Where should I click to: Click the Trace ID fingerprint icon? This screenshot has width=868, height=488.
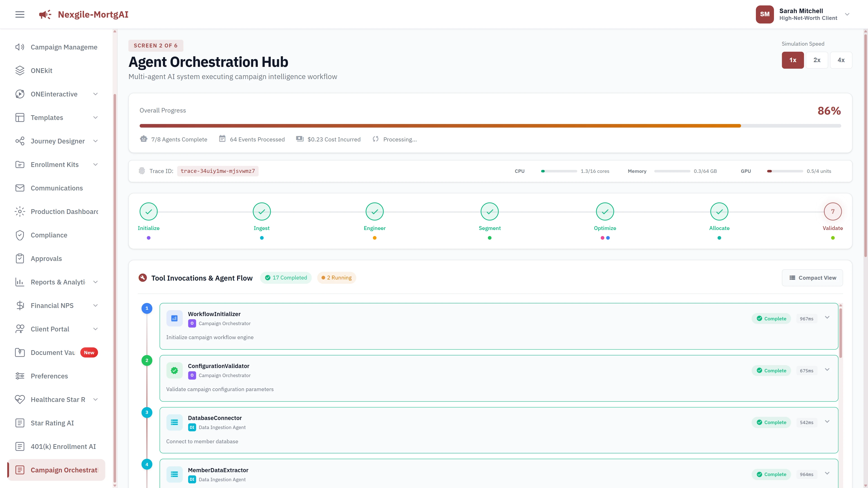(142, 171)
